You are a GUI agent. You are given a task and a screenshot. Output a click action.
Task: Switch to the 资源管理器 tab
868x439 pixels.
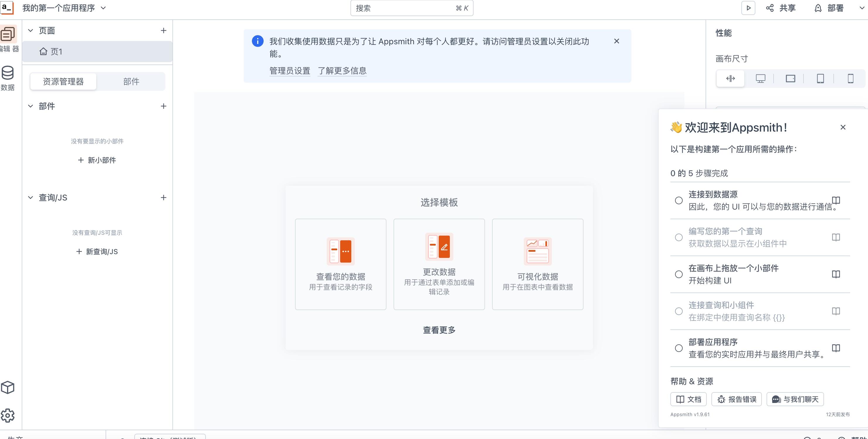pyautogui.click(x=63, y=81)
